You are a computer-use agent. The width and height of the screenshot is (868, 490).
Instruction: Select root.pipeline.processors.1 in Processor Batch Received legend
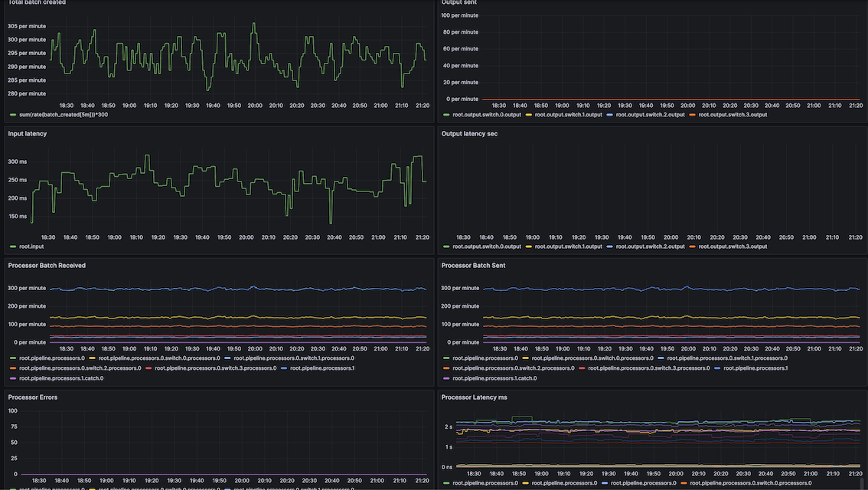(322, 368)
